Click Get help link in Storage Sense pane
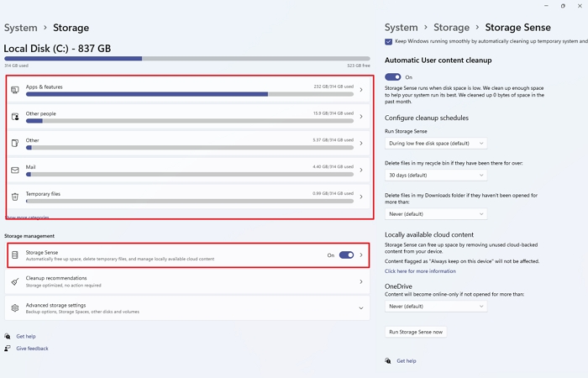This screenshot has width=588, height=378. click(407, 360)
